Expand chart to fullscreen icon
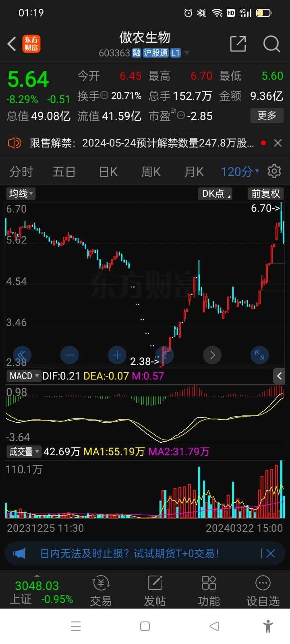 pyautogui.click(x=260, y=355)
